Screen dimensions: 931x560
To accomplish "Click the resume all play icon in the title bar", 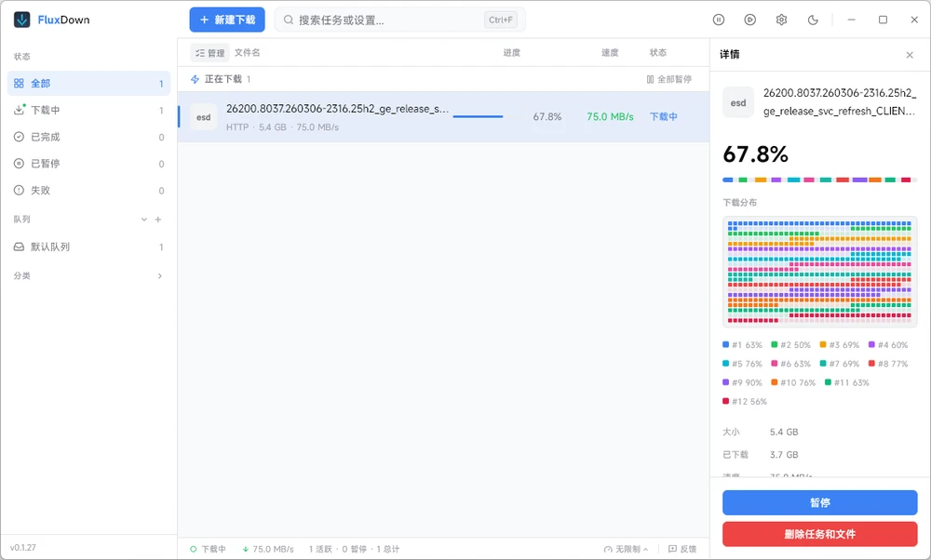I will [x=750, y=20].
